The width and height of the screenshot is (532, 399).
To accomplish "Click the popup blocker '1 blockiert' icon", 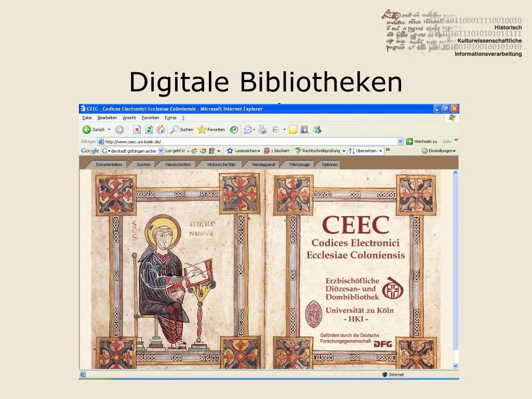I will coord(267,151).
